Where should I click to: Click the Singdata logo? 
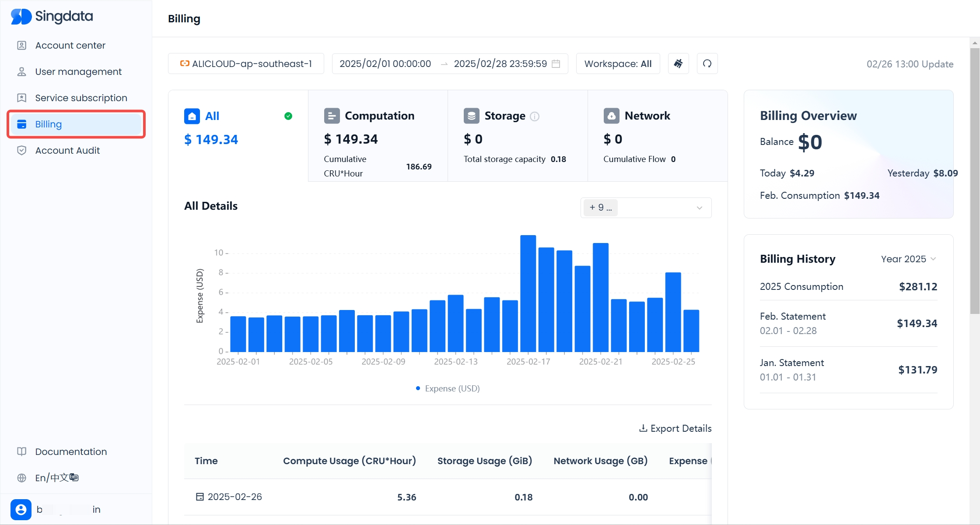coord(52,17)
